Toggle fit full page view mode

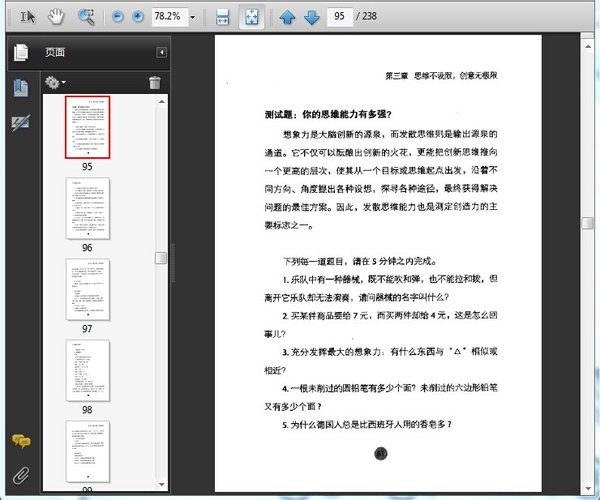coord(251,17)
